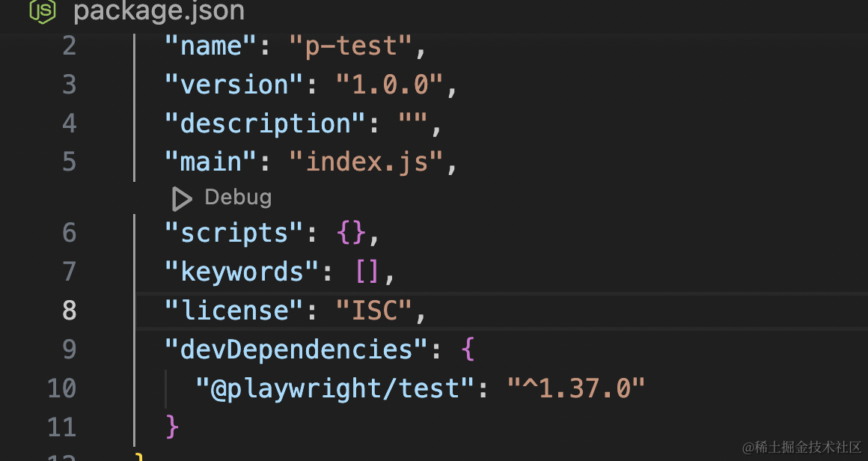Select line number 3 in gutter
Screen dimensions: 868x461
(x=69, y=85)
